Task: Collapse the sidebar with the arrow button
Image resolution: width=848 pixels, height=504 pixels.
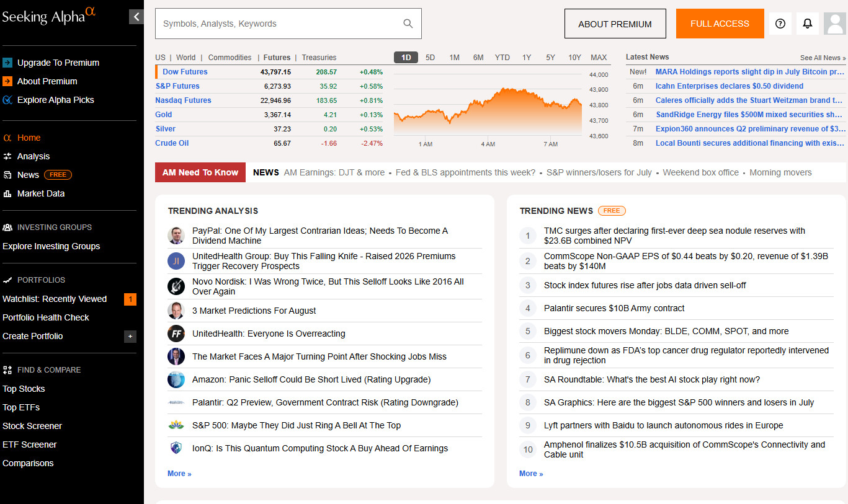Action: 136,17
